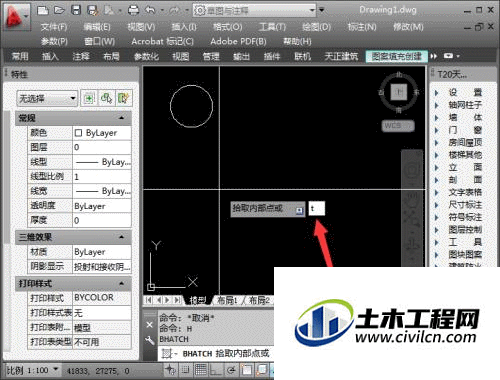Click the 线型比例 value field
Screen dimensions: 500x380
point(102,177)
